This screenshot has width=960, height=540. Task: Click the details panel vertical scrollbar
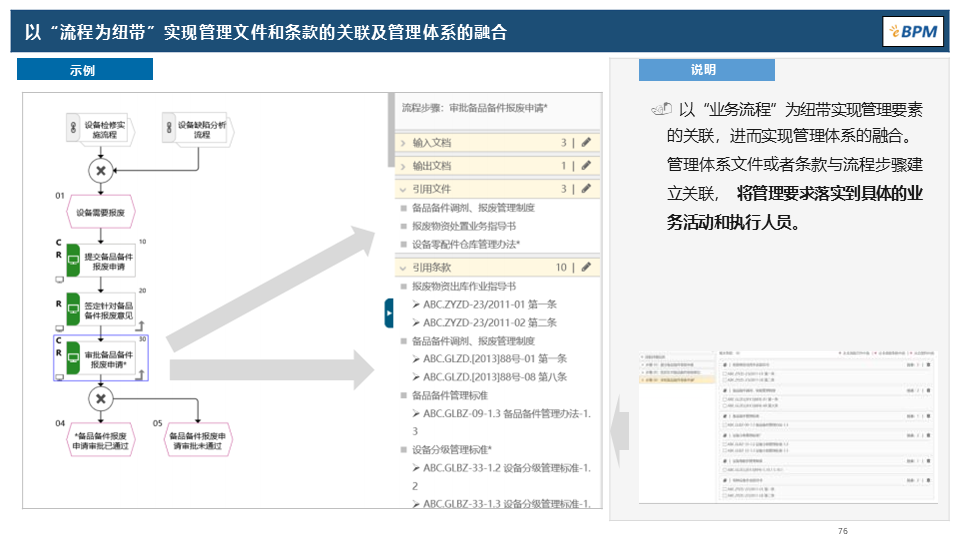(x=391, y=130)
